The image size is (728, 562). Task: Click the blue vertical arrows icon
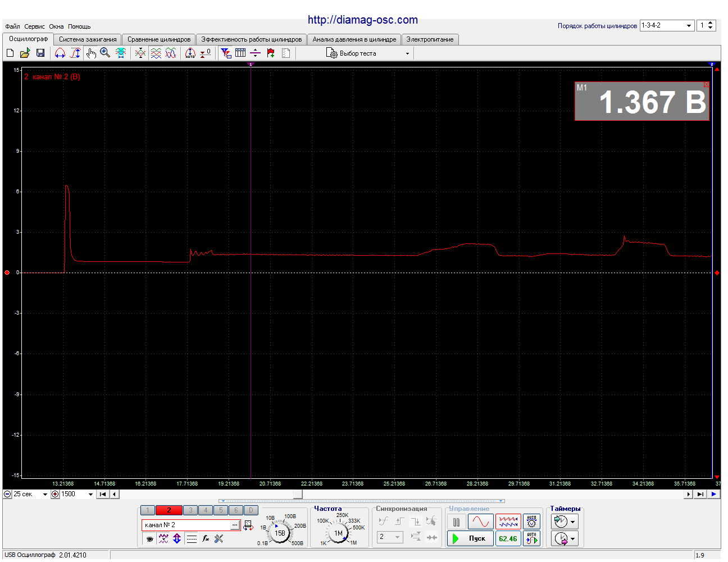point(177,538)
